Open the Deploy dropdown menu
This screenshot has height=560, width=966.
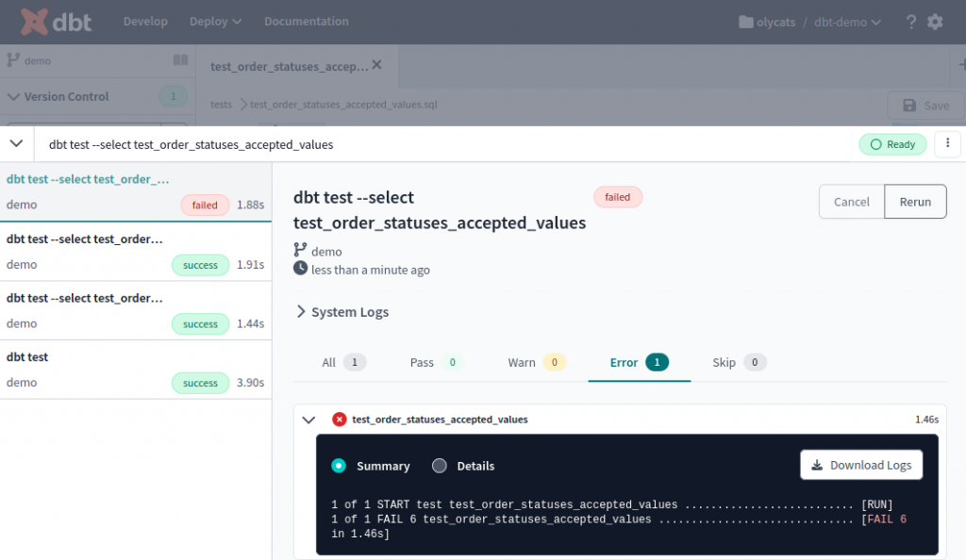(x=215, y=22)
